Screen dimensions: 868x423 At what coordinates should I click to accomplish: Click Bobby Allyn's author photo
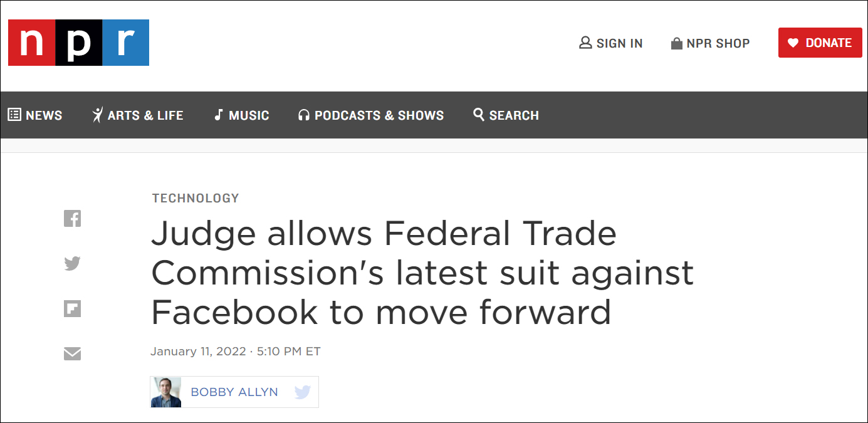coord(166,392)
